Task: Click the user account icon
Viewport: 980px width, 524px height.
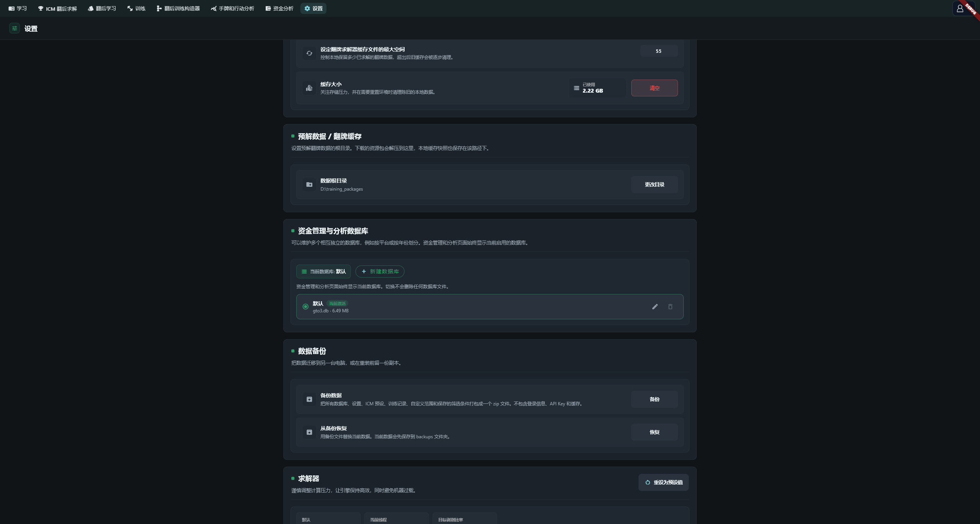Action: coord(960,8)
